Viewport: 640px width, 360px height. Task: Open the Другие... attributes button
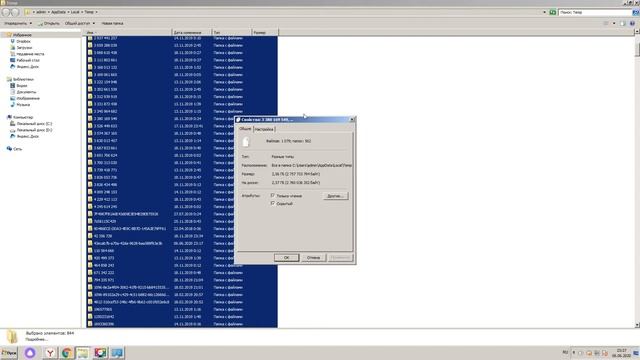click(x=336, y=196)
